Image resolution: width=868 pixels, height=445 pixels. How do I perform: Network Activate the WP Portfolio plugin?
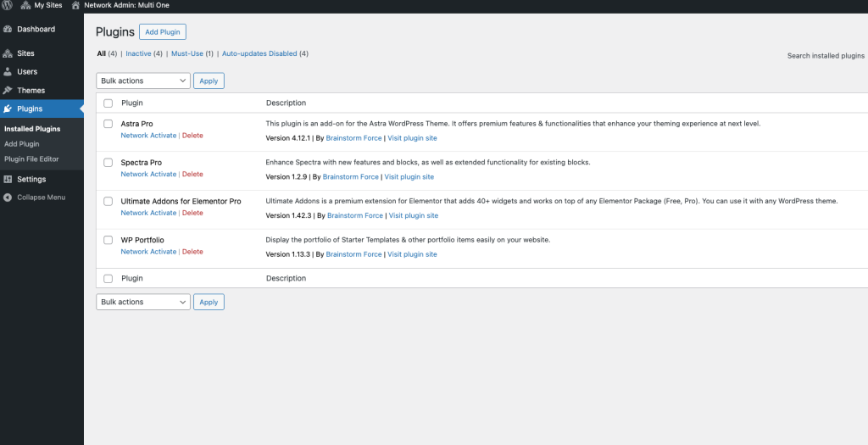pyautogui.click(x=148, y=252)
